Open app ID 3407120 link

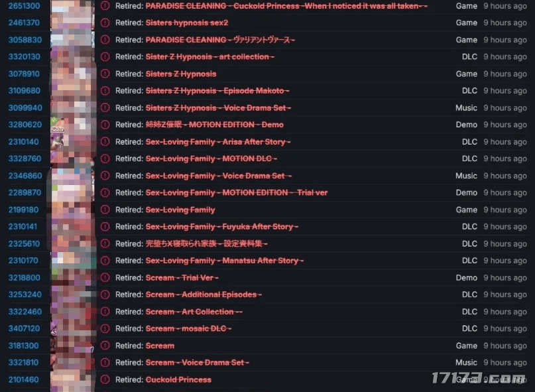point(25,328)
